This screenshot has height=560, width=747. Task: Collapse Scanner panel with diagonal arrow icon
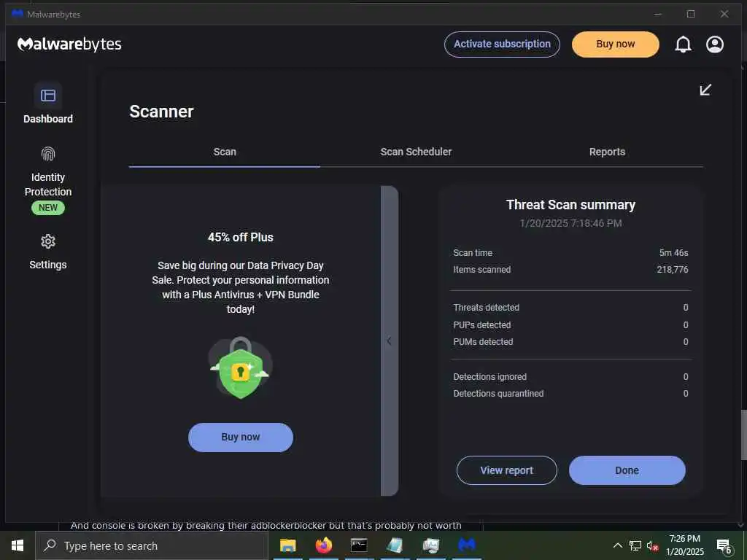pyautogui.click(x=705, y=90)
